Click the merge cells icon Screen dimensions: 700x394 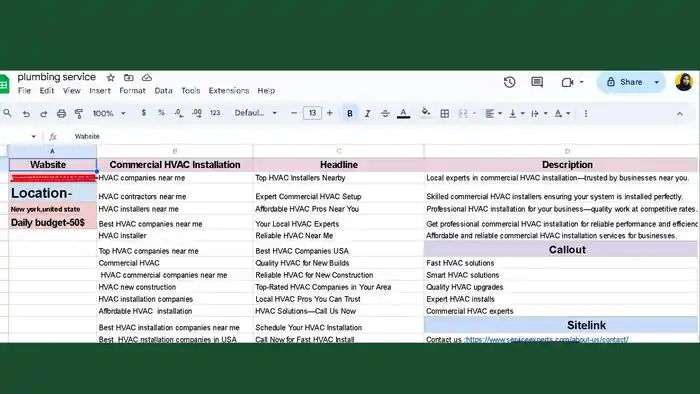pos(463,114)
